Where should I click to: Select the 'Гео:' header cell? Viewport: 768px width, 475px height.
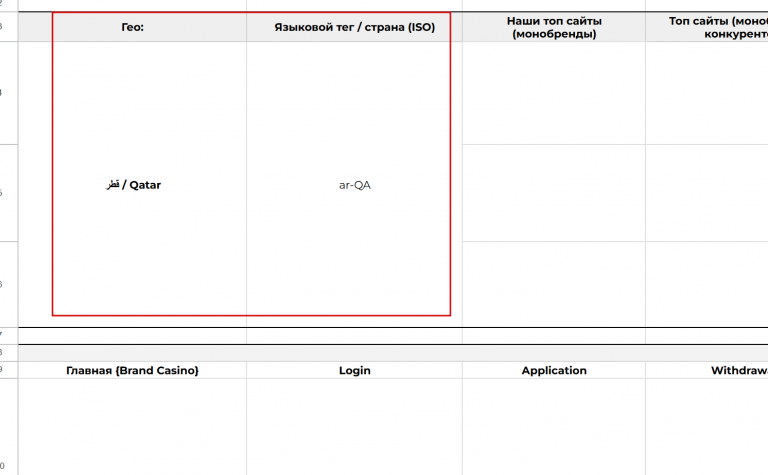[132, 27]
